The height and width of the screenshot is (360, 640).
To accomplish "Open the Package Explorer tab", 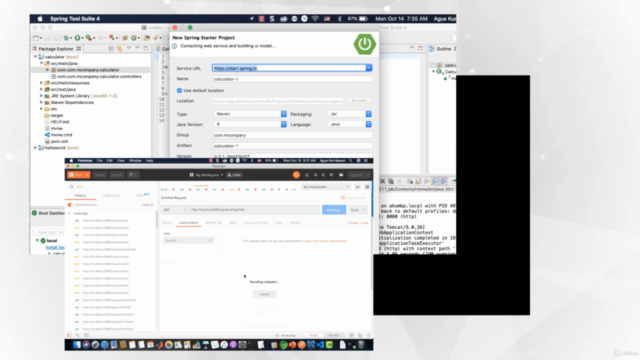I will pos(56,49).
